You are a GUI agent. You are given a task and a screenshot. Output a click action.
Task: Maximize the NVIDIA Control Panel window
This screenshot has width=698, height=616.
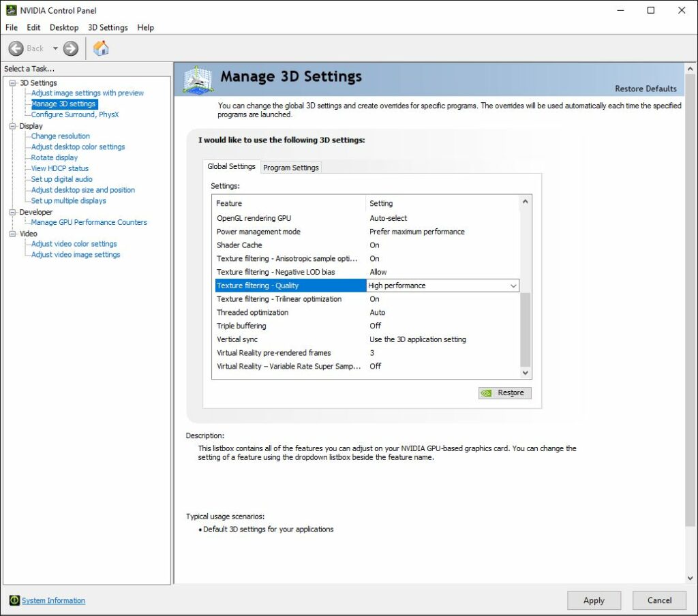tap(651, 10)
